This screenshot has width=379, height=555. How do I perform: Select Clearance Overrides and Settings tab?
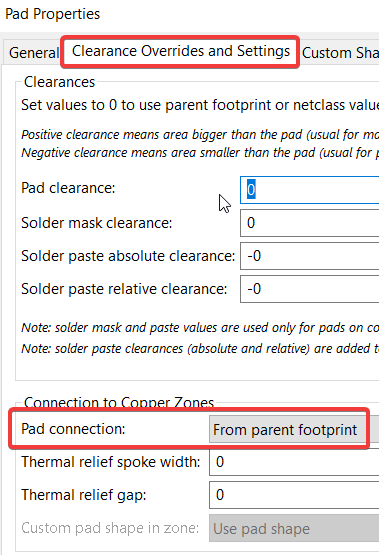tap(181, 51)
